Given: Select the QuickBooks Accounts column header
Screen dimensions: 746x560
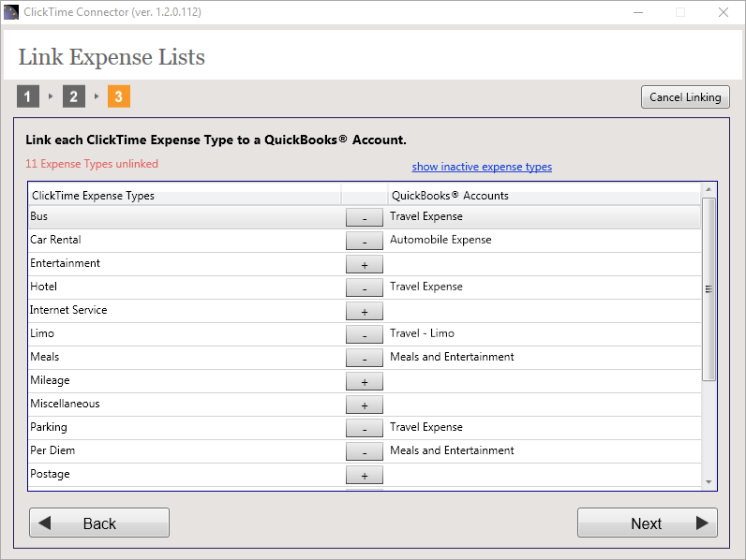Looking at the screenshot, I should (545, 196).
